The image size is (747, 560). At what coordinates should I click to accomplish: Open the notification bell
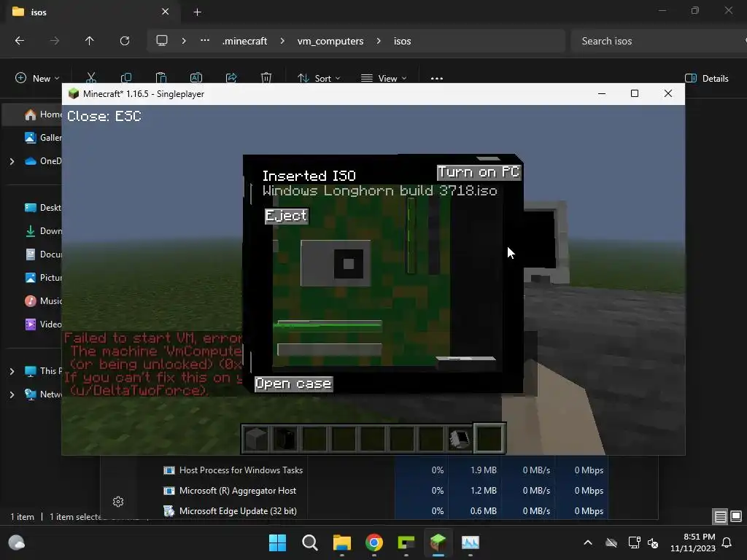tap(727, 542)
